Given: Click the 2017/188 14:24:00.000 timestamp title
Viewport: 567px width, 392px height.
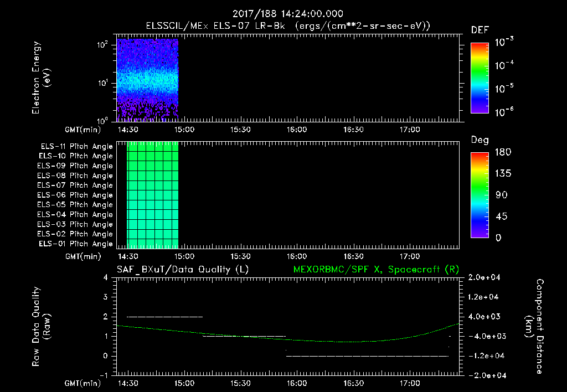Looking at the screenshot, I should (x=287, y=14).
